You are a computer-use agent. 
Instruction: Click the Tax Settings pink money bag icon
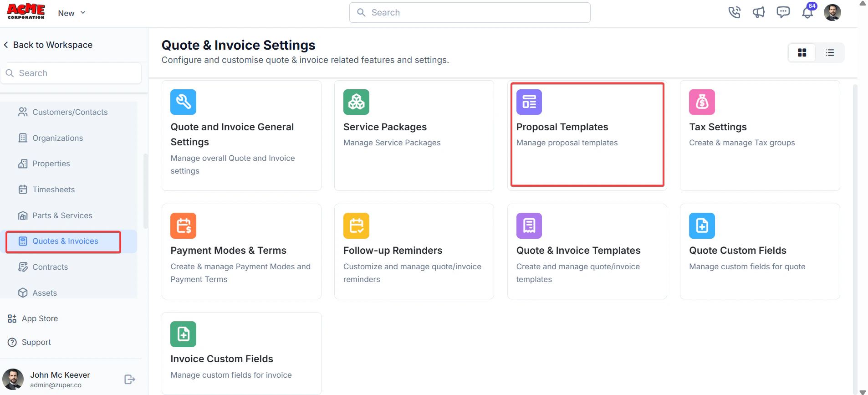tap(702, 102)
